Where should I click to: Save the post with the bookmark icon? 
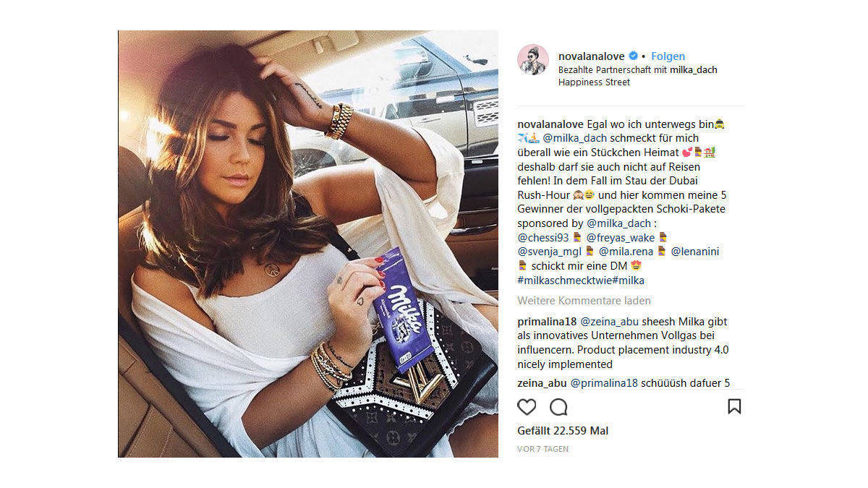click(x=734, y=406)
